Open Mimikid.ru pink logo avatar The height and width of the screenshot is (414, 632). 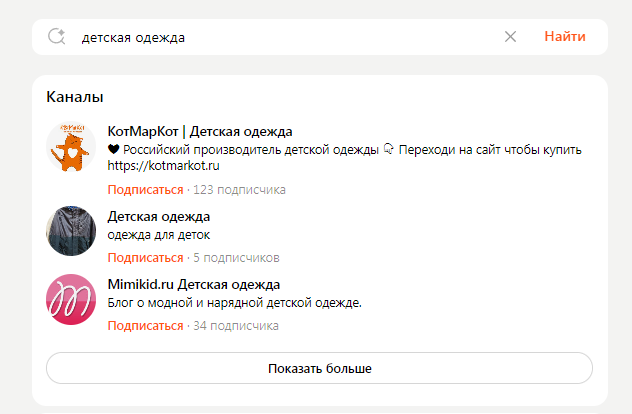71,300
